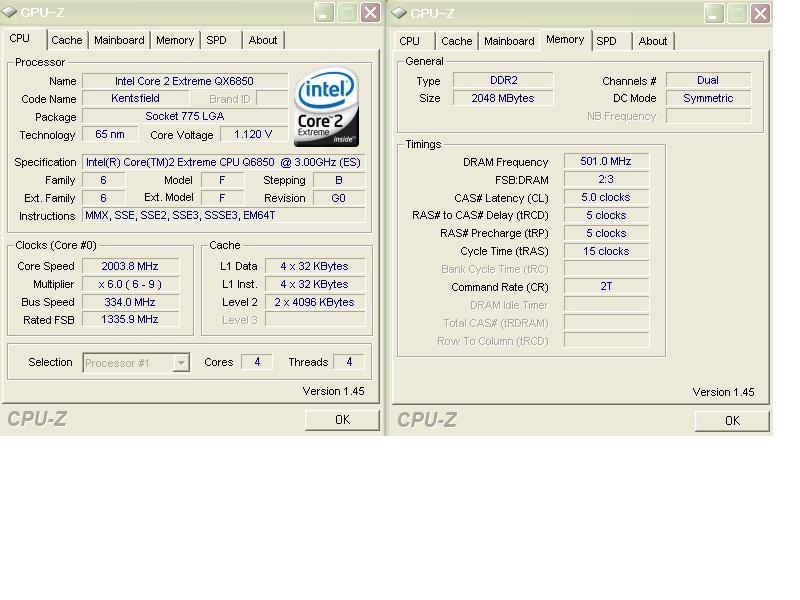Image resolution: width=800 pixels, height=600 pixels.
Task: Switch to Cache tab in left window
Action: 67,40
